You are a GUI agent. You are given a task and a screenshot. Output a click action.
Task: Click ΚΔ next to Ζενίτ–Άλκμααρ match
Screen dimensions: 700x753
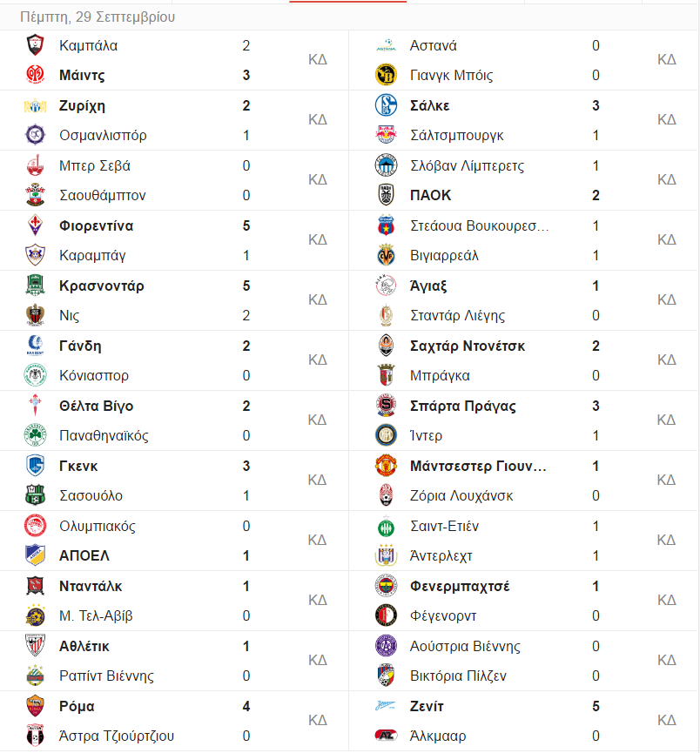(x=667, y=720)
